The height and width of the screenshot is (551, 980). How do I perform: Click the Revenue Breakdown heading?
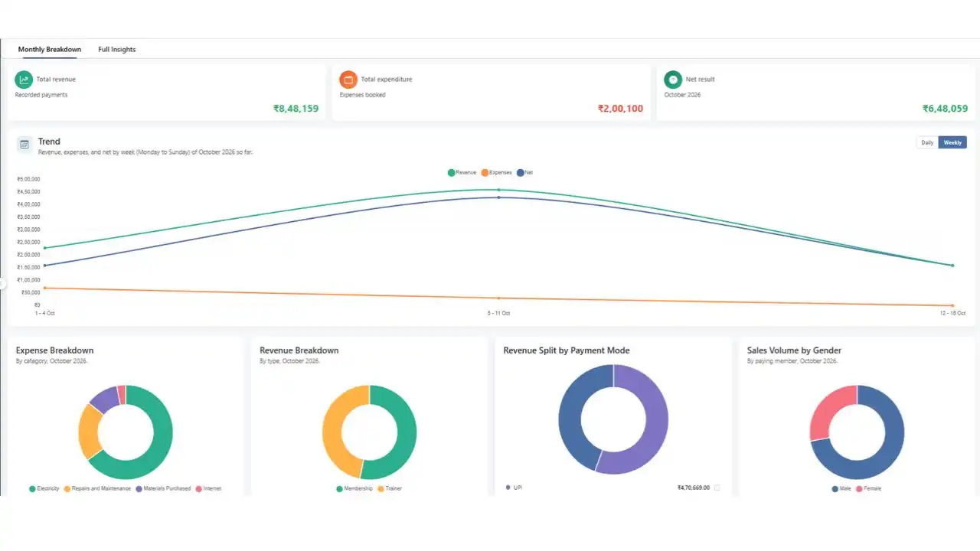(299, 350)
